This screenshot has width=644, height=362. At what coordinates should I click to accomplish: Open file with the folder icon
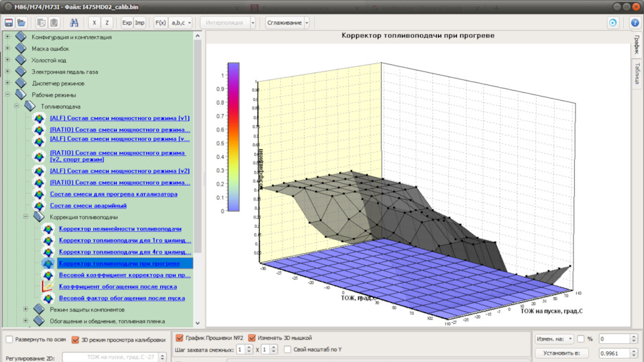(21, 23)
